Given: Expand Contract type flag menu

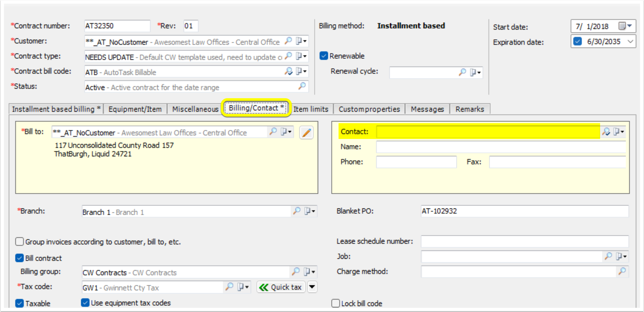Looking at the screenshot, I should [x=301, y=56].
